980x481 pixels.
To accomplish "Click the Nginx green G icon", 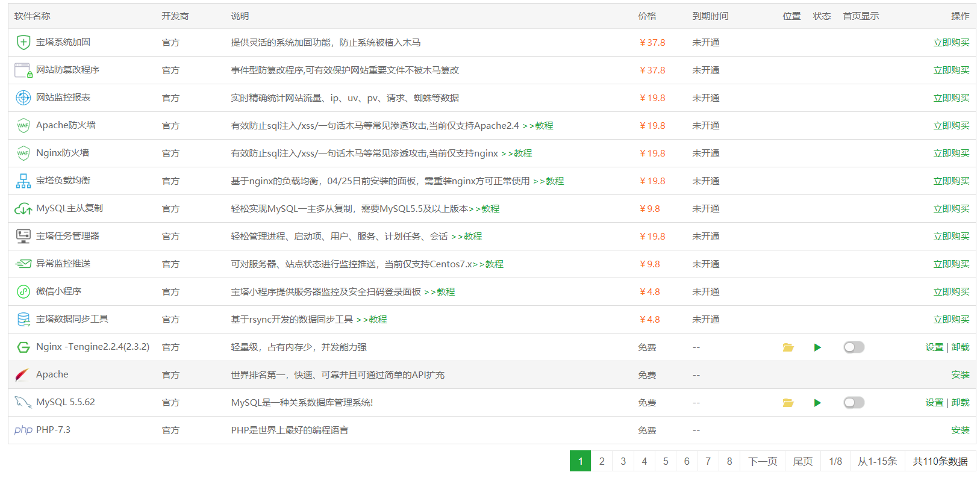I will point(23,347).
